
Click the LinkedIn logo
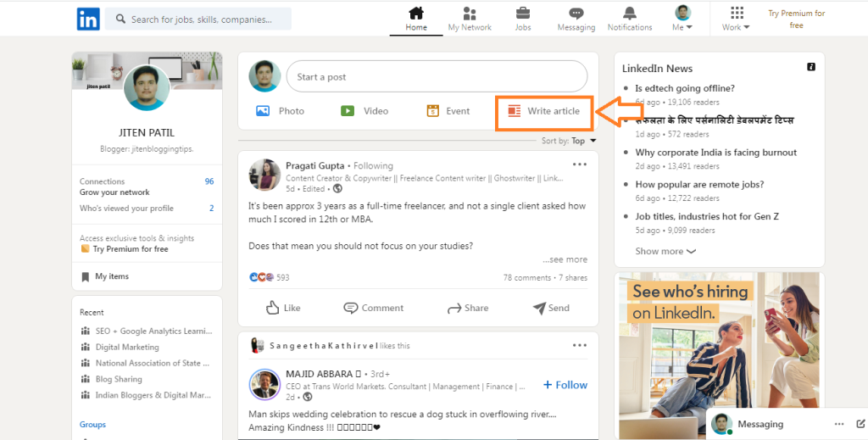[x=88, y=19]
